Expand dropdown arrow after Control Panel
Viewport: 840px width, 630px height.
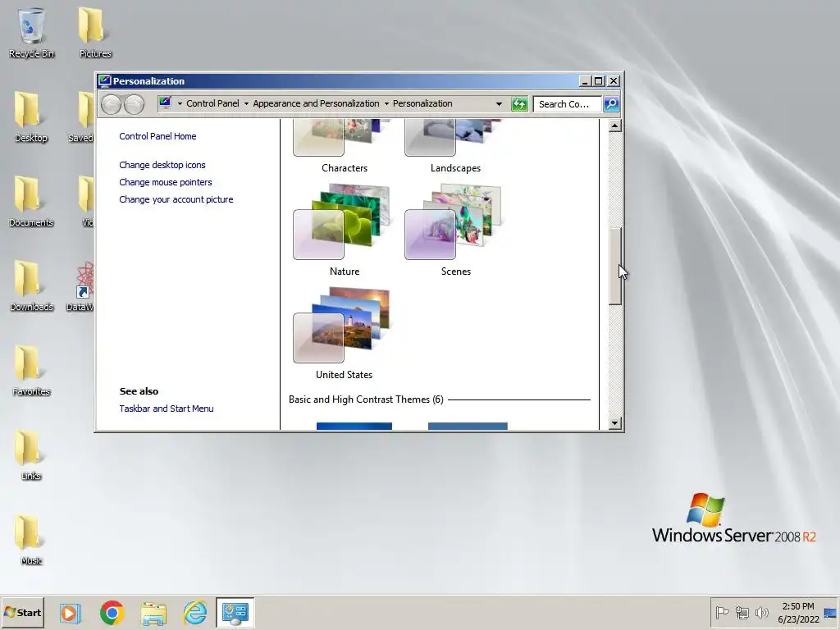(246, 104)
